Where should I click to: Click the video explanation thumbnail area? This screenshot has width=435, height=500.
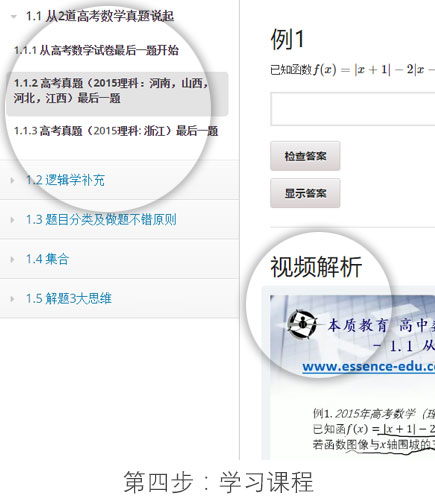coord(352,377)
